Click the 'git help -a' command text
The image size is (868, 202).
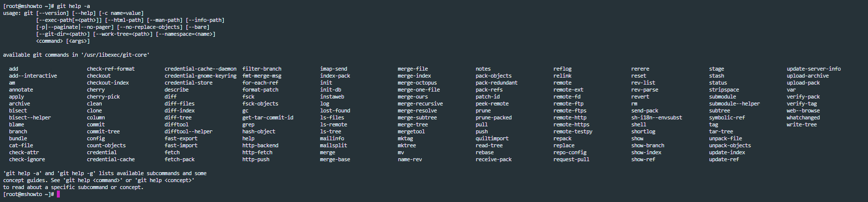pyautogui.click(x=73, y=6)
